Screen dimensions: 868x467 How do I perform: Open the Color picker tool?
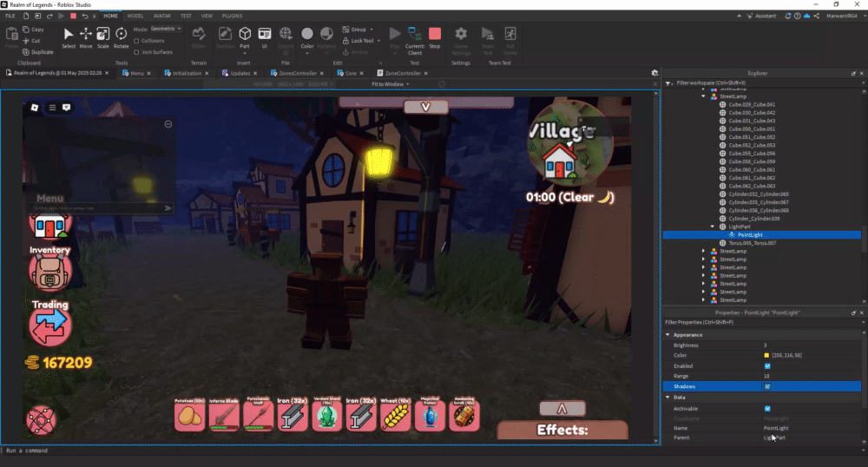pyautogui.click(x=307, y=37)
